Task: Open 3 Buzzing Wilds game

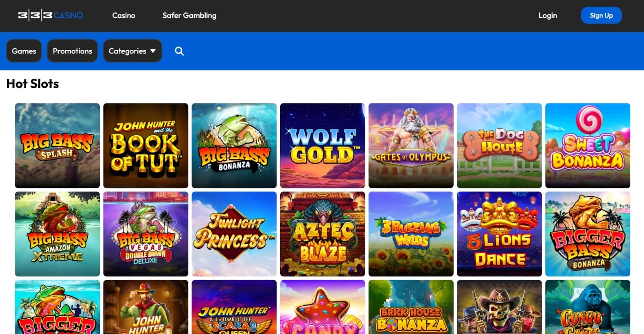Action: coord(411,234)
